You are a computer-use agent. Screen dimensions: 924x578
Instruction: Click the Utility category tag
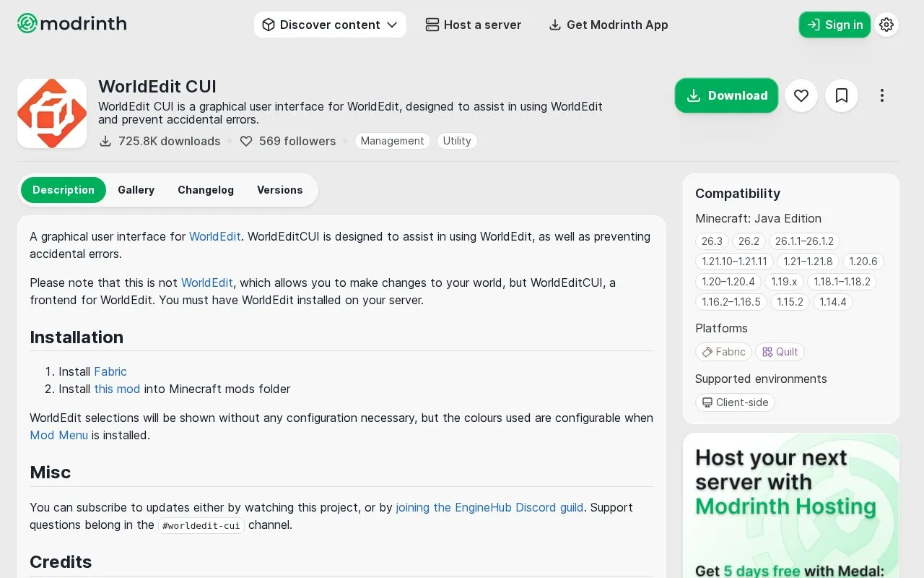tap(457, 141)
